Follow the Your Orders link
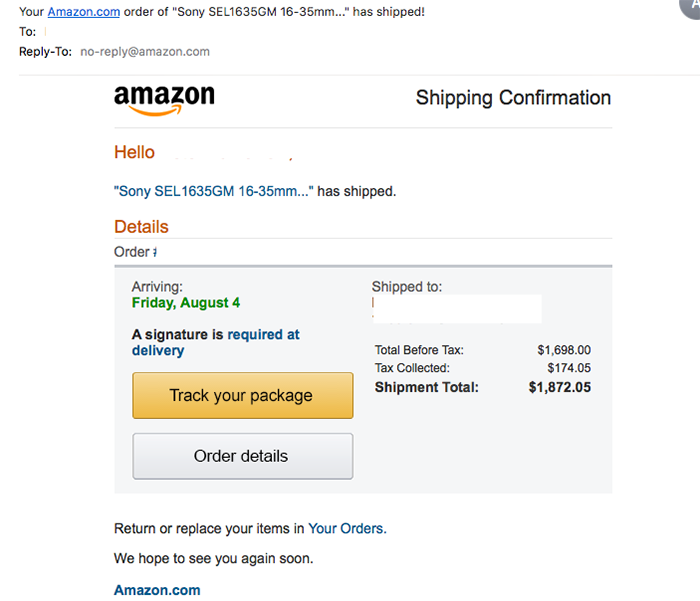Image resolution: width=700 pixels, height=601 pixels. (347, 529)
